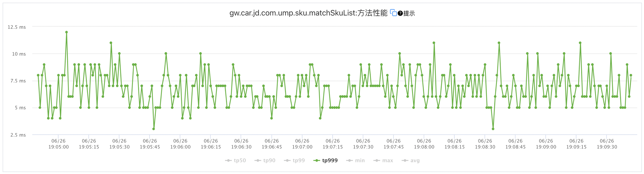Click the 12.5 ms y-axis label
Screen dimensions: 644x174
point(17,27)
